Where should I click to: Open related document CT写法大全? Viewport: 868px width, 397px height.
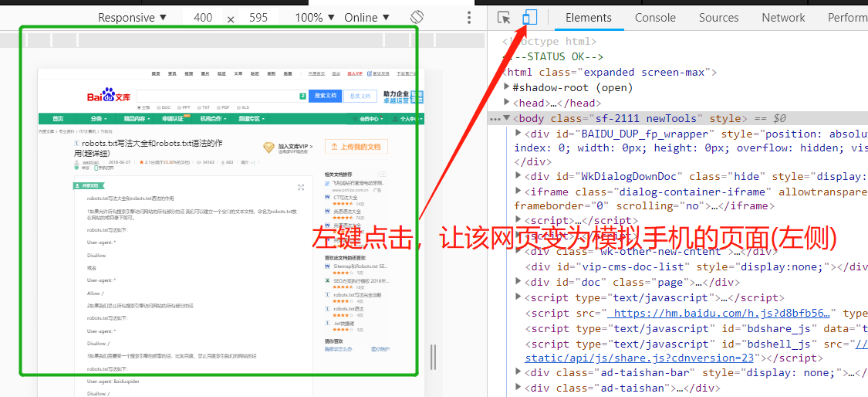coord(346,198)
